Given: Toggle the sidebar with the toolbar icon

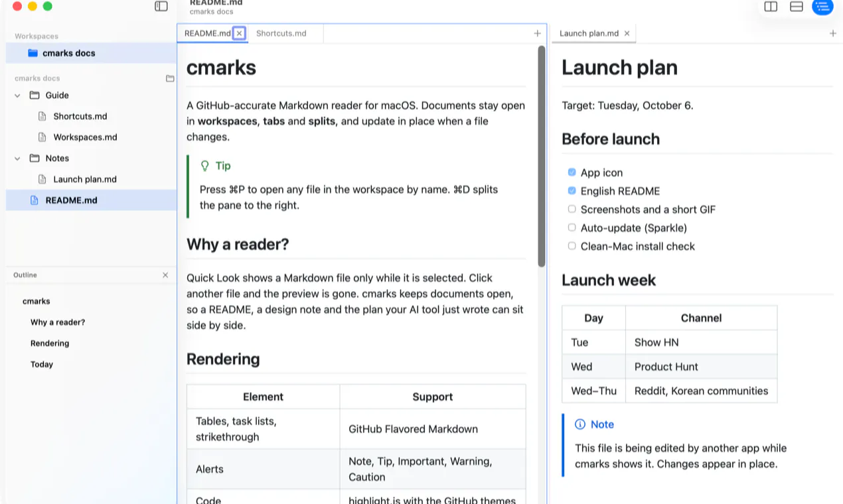Looking at the screenshot, I should tap(161, 6).
